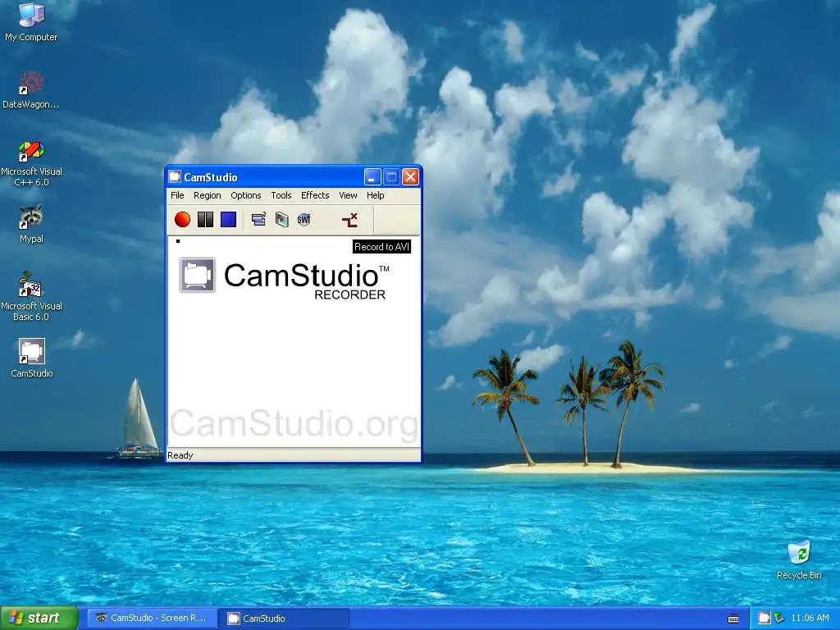This screenshot has width=840, height=630.
Task: Open the Region menu
Action: pos(208,195)
